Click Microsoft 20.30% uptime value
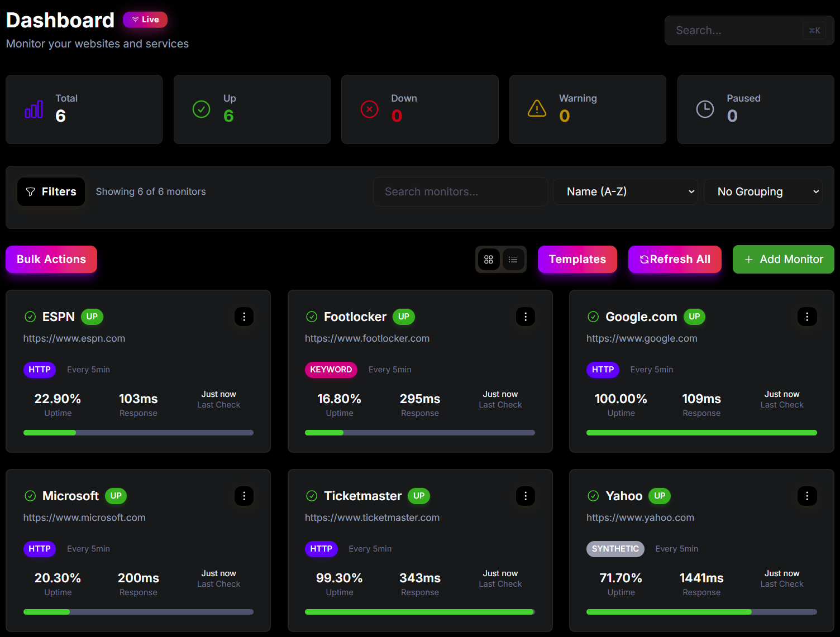 [58, 578]
